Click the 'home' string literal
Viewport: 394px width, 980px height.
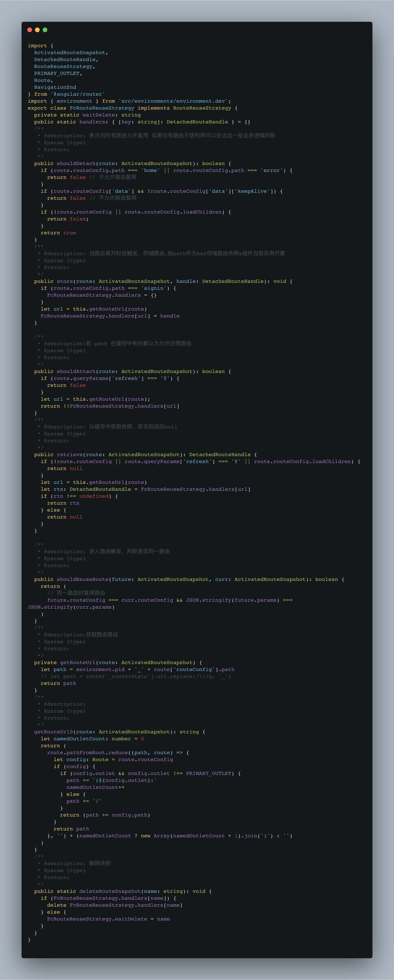pos(150,170)
